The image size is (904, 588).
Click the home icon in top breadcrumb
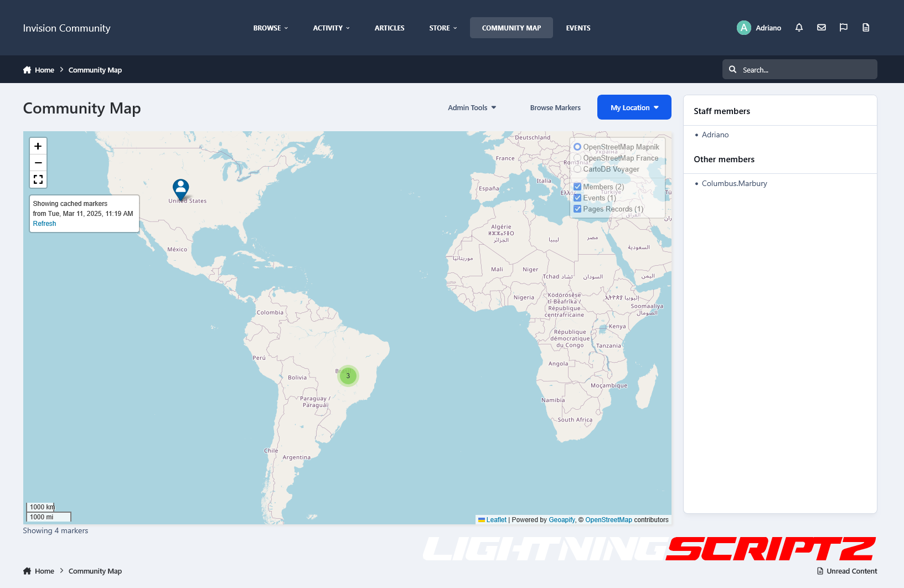click(27, 70)
